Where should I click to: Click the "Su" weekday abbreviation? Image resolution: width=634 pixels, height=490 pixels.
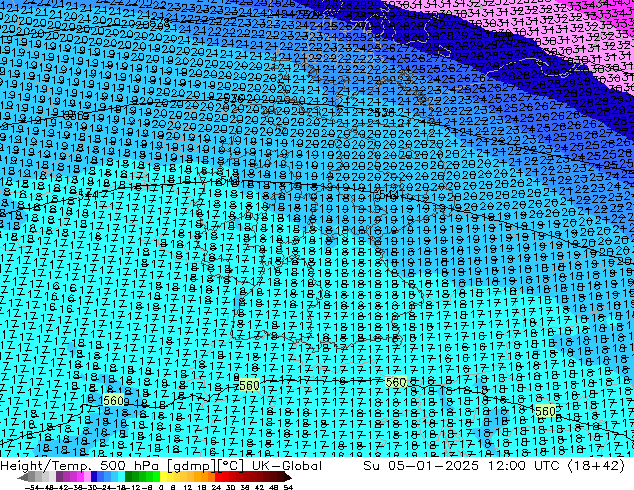click(371, 466)
